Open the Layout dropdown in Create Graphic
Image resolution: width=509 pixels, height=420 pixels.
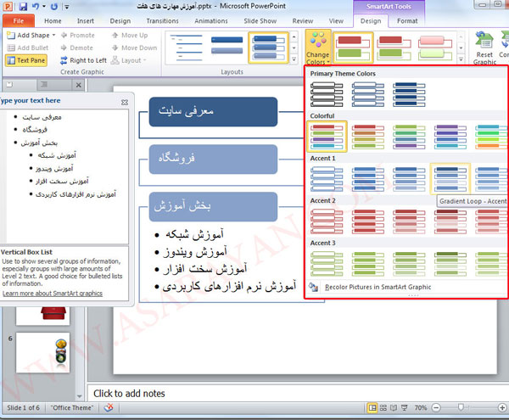tap(131, 61)
